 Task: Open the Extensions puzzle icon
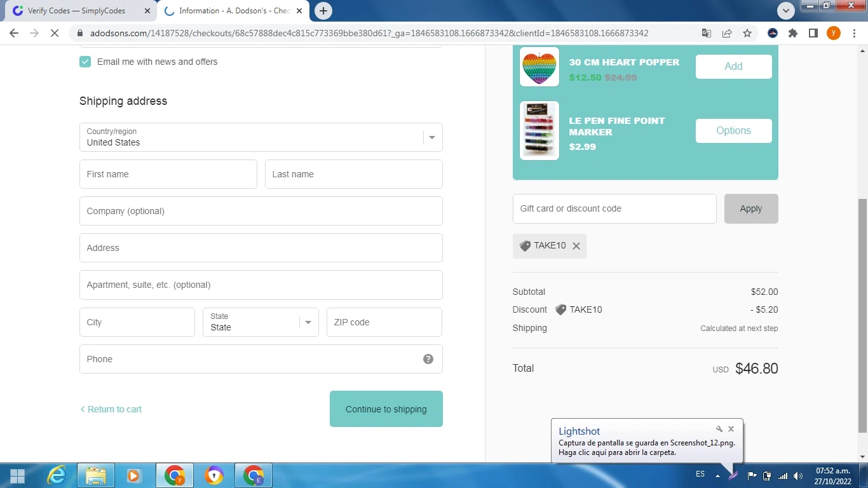click(793, 33)
